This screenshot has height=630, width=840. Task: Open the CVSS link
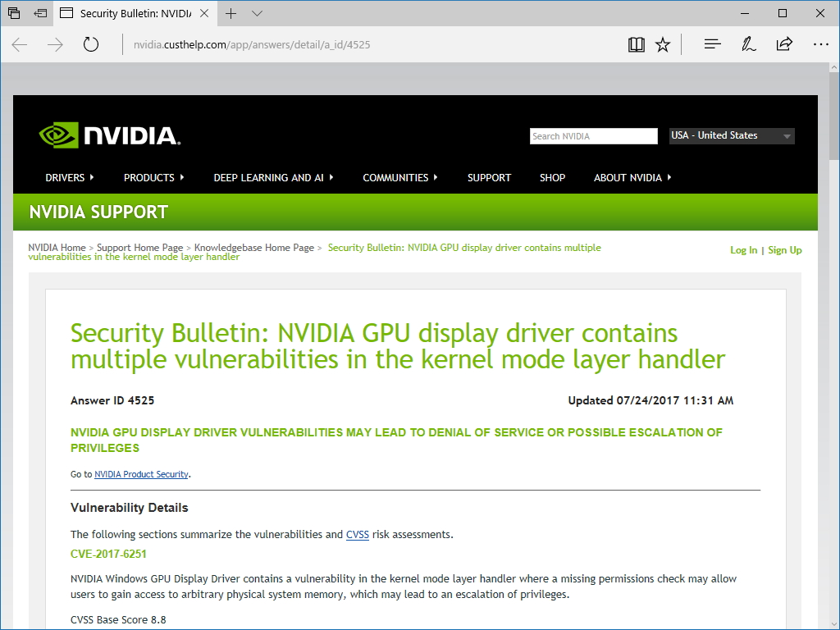click(358, 535)
